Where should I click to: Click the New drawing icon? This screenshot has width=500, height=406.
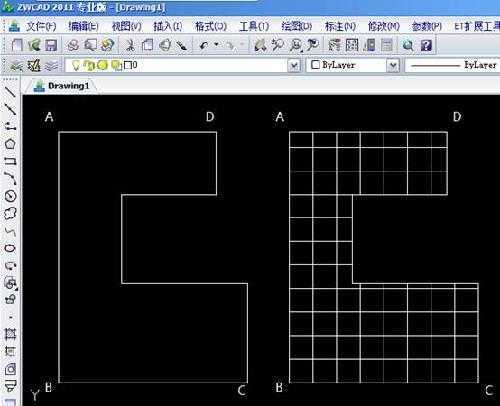(16, 45)
